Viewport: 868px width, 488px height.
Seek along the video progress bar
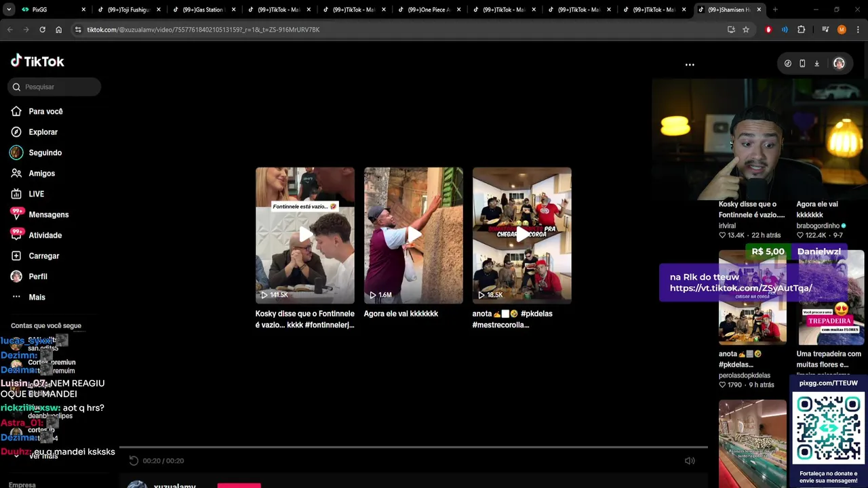click(414, 447)
